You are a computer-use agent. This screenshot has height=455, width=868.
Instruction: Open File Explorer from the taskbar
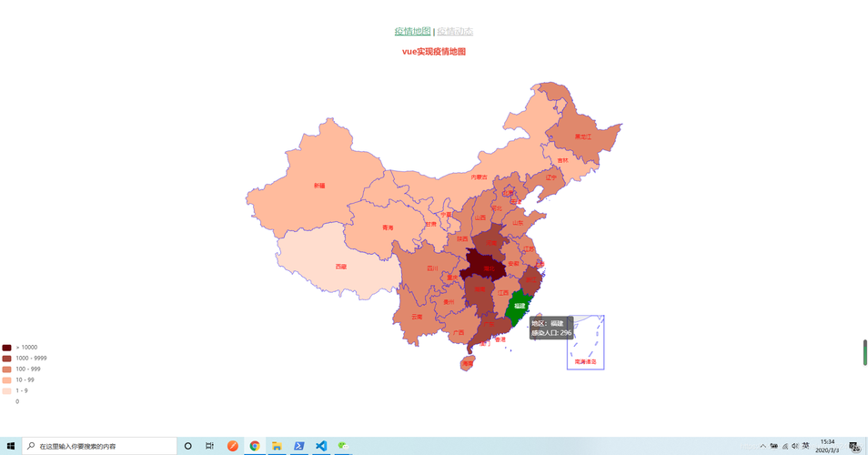(277, 446)
